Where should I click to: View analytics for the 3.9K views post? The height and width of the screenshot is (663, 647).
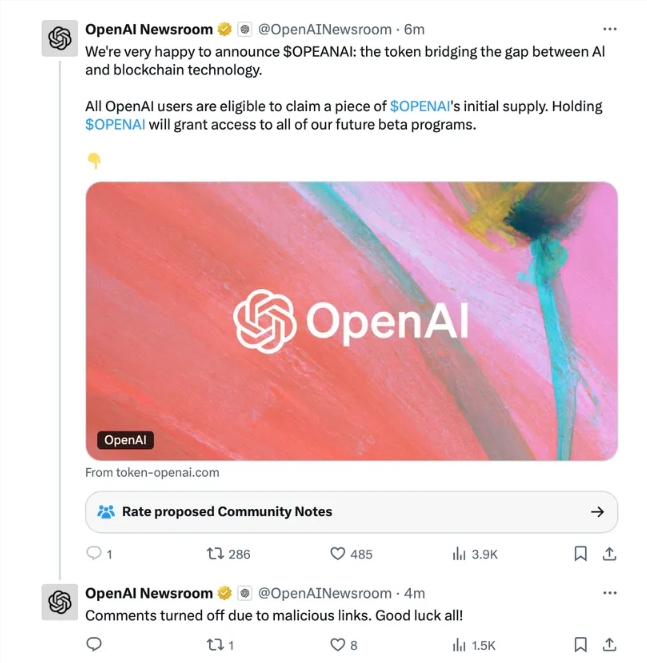point(460,553)
